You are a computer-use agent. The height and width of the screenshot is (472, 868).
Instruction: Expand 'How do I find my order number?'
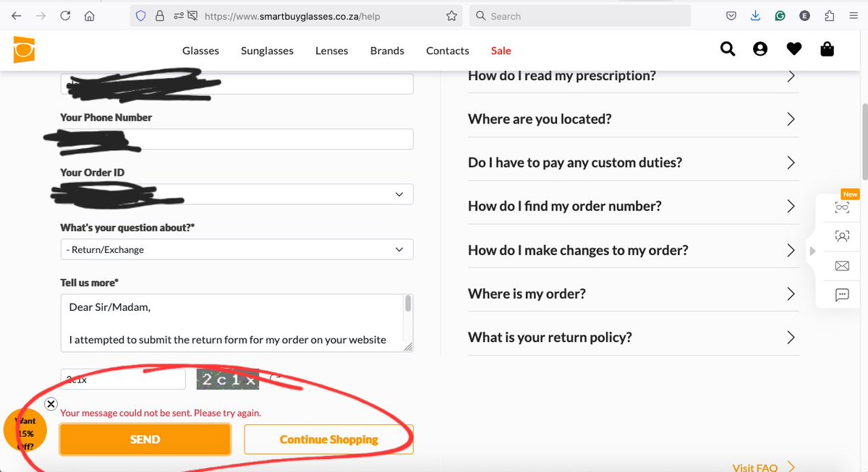[634, 206]
